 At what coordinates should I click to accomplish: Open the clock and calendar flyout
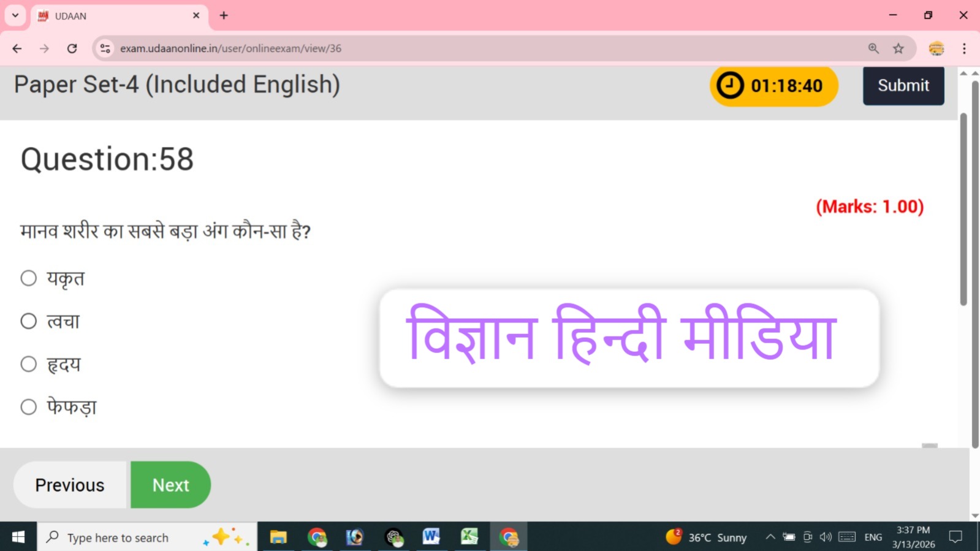(913, 537)
